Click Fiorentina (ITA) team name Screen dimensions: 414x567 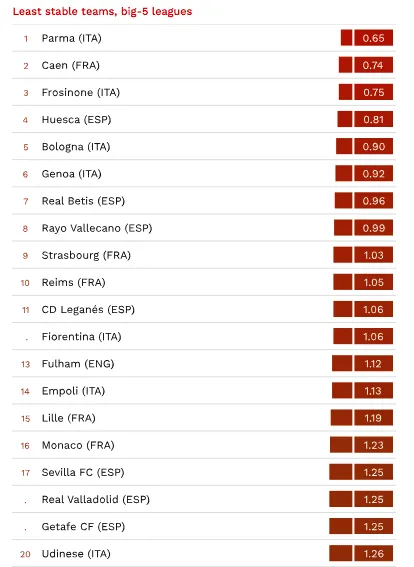[x=81, y=337]
